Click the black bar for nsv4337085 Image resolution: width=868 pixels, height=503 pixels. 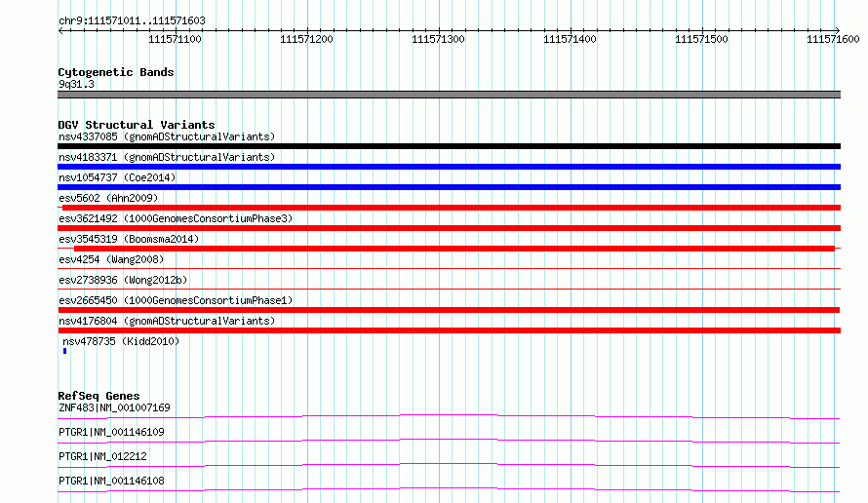click(449, 146)
